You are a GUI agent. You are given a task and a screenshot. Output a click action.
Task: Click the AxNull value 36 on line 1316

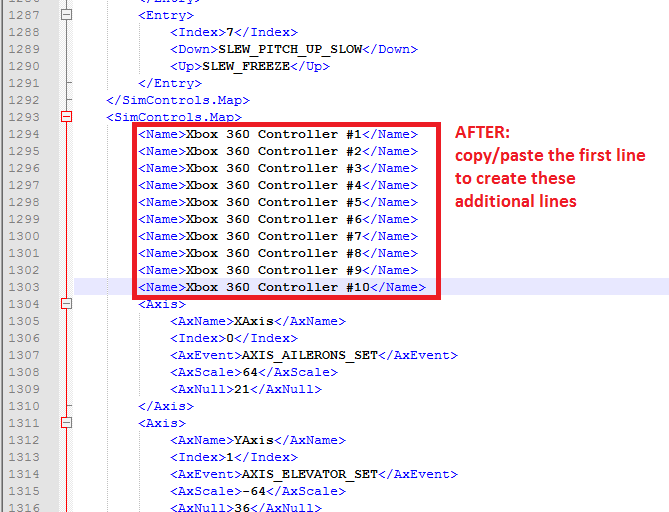[242, 508]
